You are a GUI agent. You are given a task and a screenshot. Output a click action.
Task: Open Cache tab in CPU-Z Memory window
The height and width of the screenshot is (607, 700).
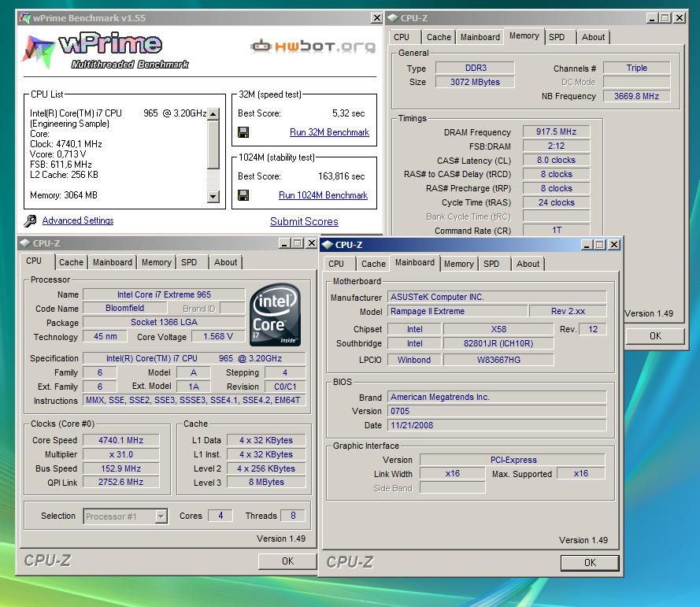tap(439, 37)
